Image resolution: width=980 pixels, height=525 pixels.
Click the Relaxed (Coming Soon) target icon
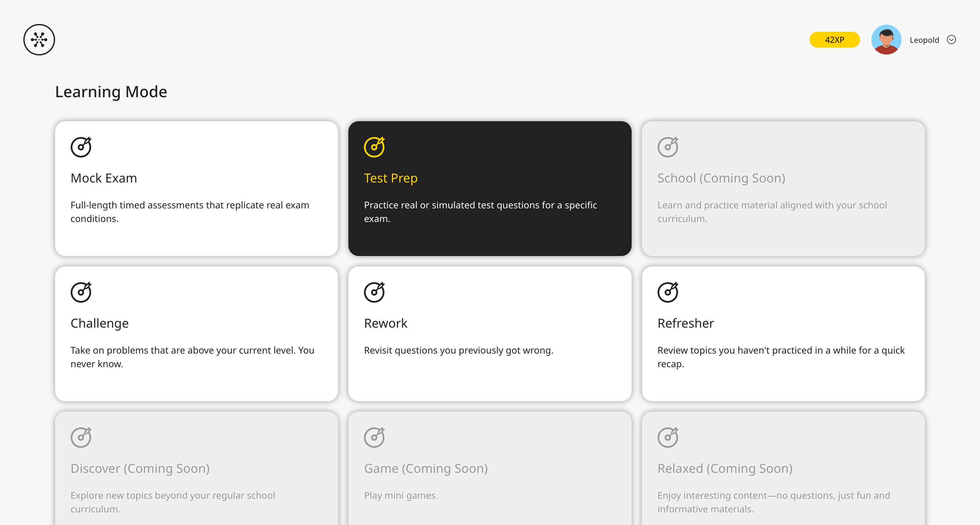click(x=668, y=437)
